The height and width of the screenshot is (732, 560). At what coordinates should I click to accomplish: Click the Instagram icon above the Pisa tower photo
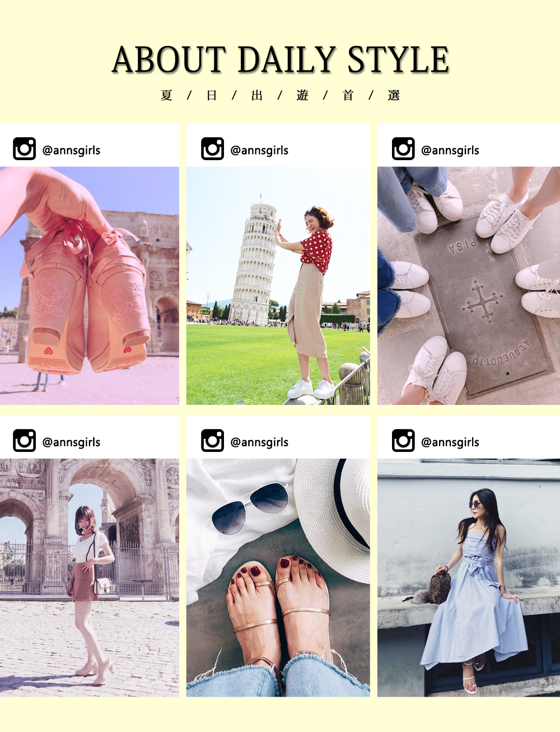click(x=212, y=149)
